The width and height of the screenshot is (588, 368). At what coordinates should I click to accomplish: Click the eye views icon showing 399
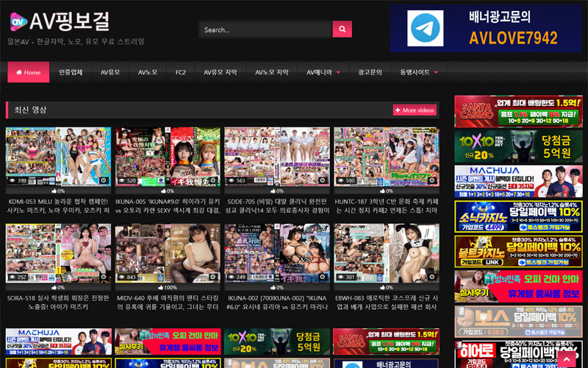12,180
